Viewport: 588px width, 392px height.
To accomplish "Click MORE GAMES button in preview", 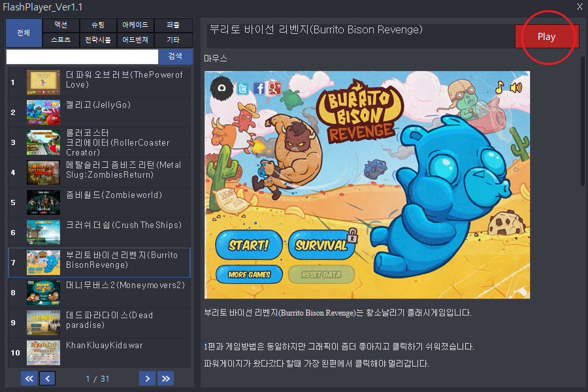I will [x=249, y=274].
